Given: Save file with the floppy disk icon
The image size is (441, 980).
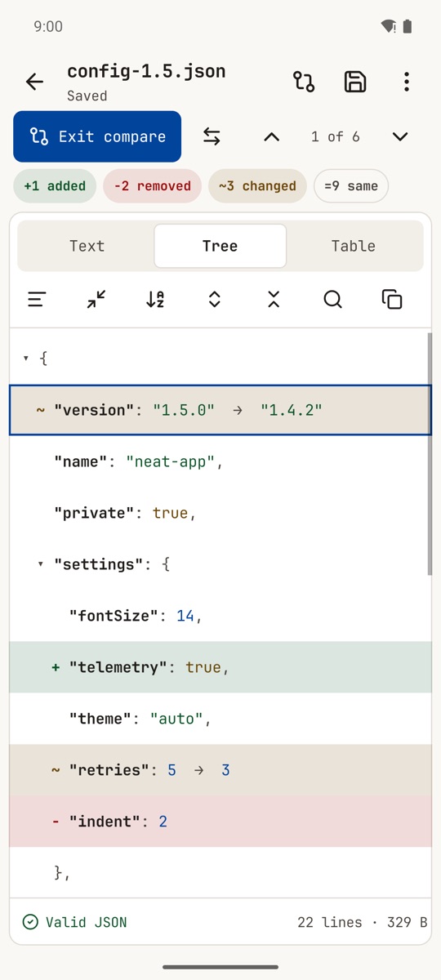Looking at the screenshot, I should [355, 82].
